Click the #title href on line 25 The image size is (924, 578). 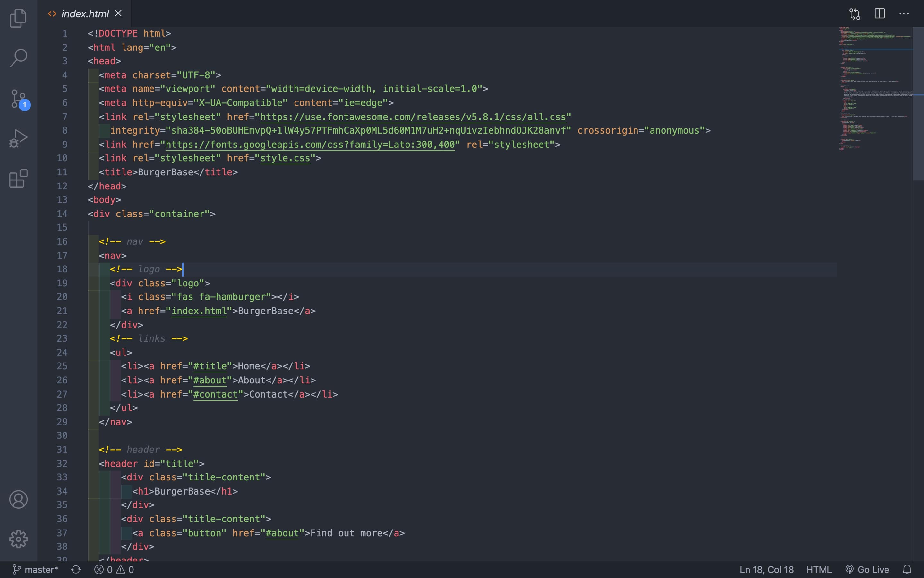point(210,366)
